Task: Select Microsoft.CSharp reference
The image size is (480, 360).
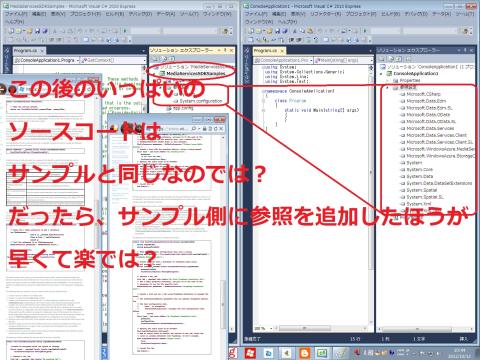Action: click(423, 94)
